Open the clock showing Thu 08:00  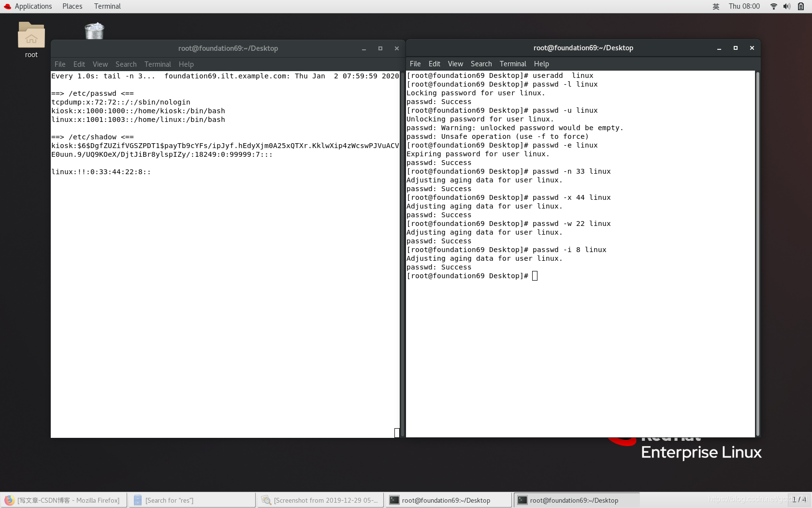pos(744,6)
